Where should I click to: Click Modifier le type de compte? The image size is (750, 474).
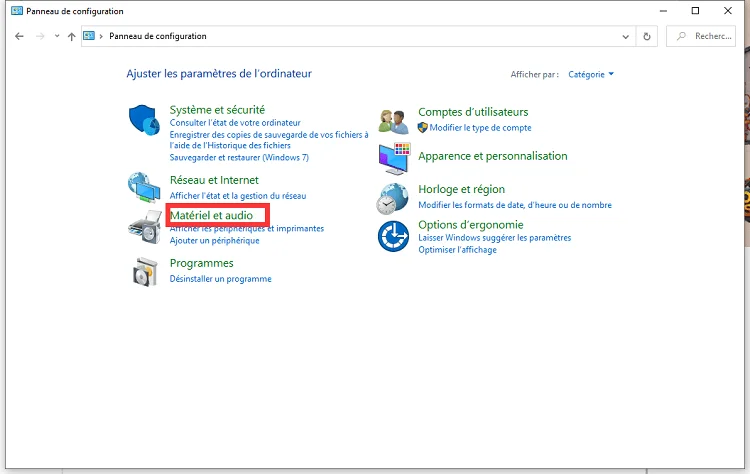point(480,128)
